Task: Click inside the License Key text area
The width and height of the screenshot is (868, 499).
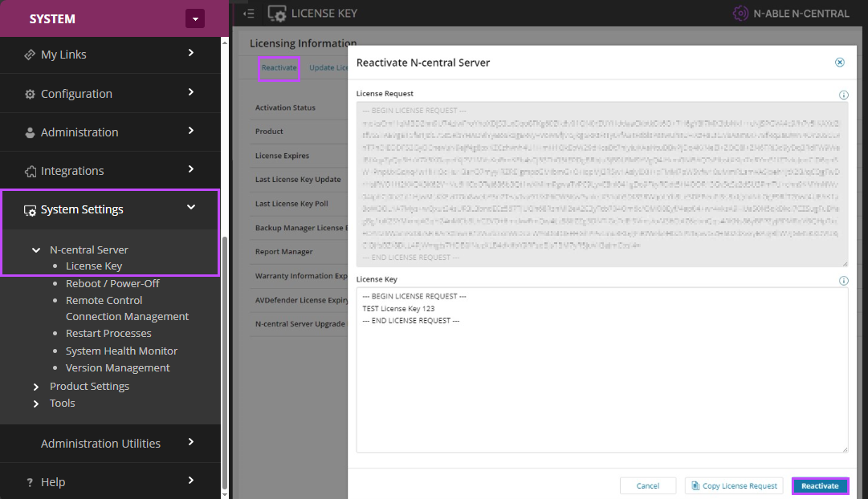Action: click(602, 385)
